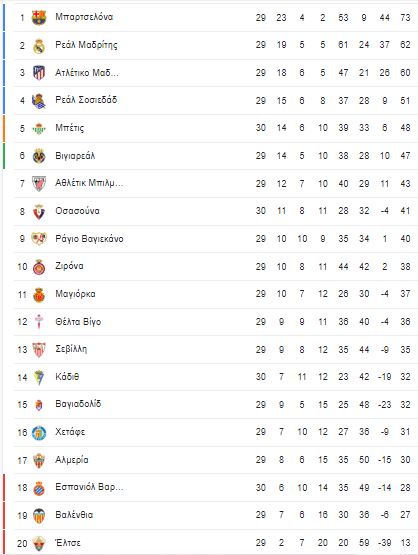Click the Celta Vigo crest icon
This screenshot has height=555, width=418.
(39, 322)
